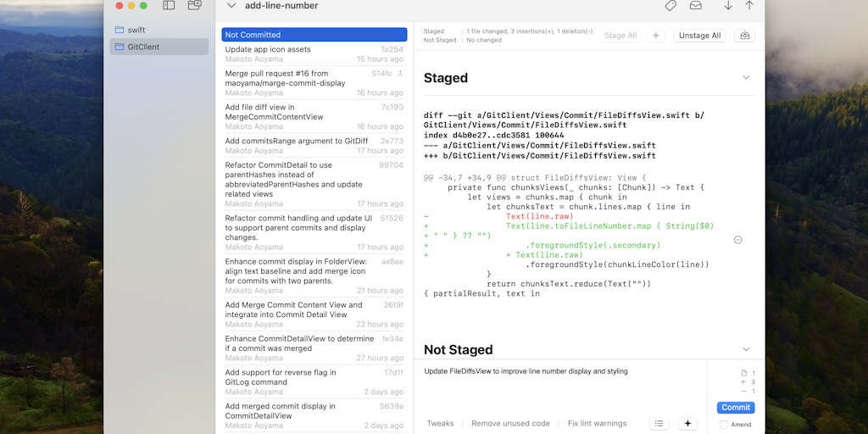
Task: Push commits with the up arrow icon
Action: [749, 5]
